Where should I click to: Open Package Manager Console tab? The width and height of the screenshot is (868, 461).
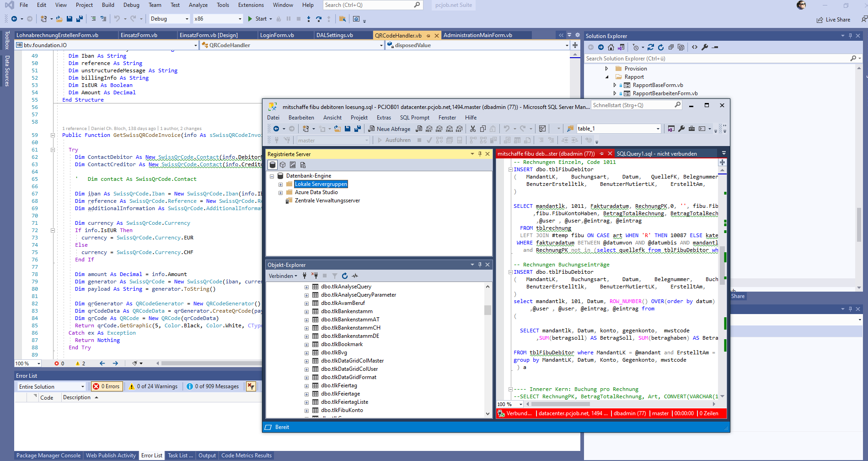48,456
